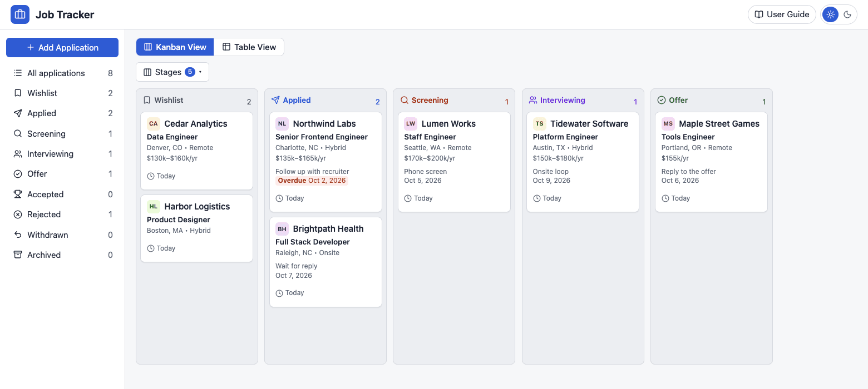Click the magnifier icon in Screening column header
Viewport: 868px width, 389px height.
[x=405, y=100]
